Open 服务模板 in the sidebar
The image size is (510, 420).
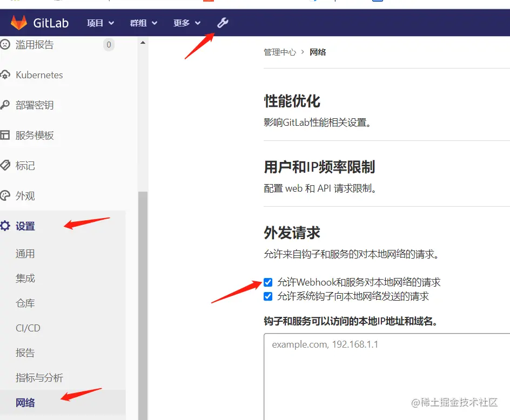click(35, 136)
